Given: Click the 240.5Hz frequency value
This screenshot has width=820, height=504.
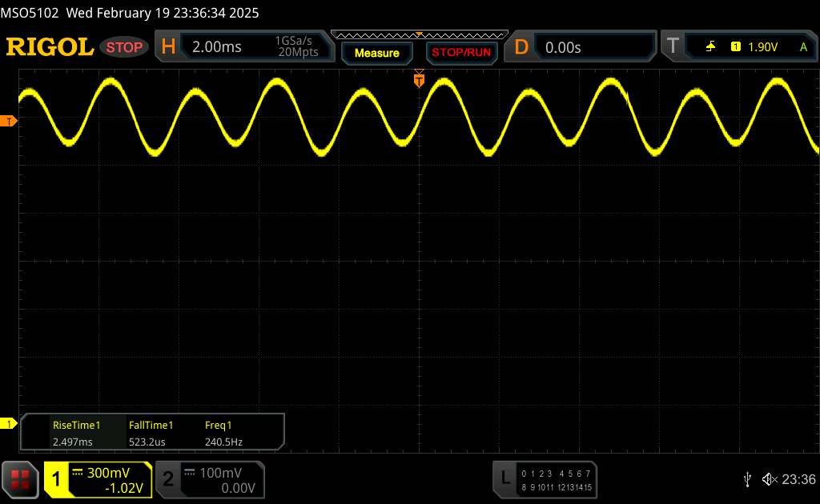Looking at the screenshot, I should click(223, 442).
